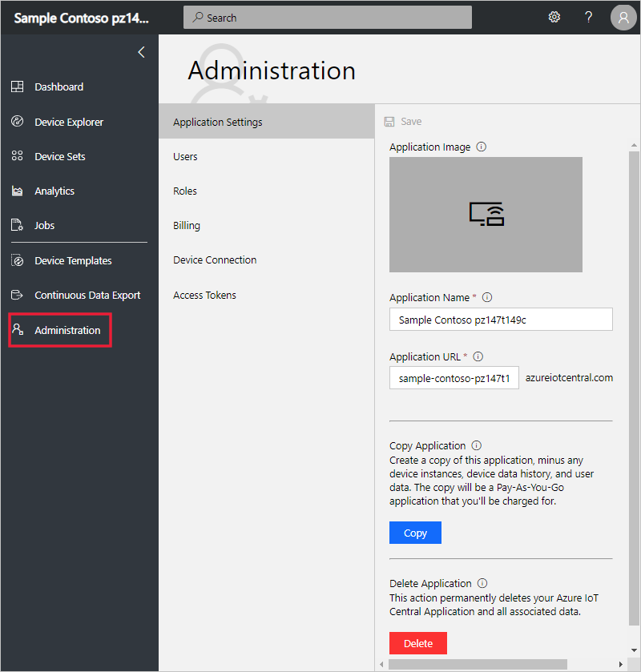Collapse the left navigation pane chevron

(142, 52)
